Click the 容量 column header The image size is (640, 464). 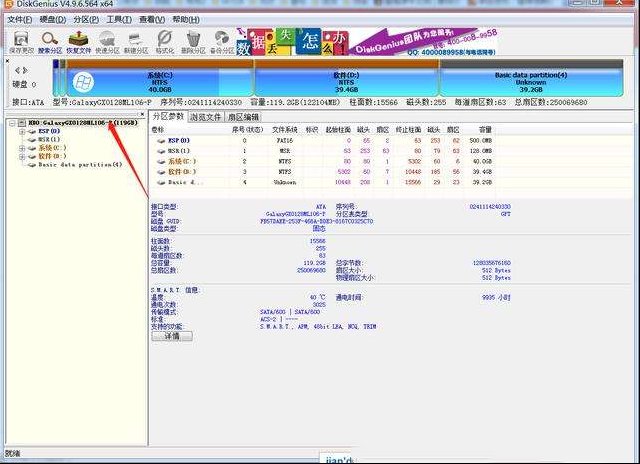click(x=485, y=130)
